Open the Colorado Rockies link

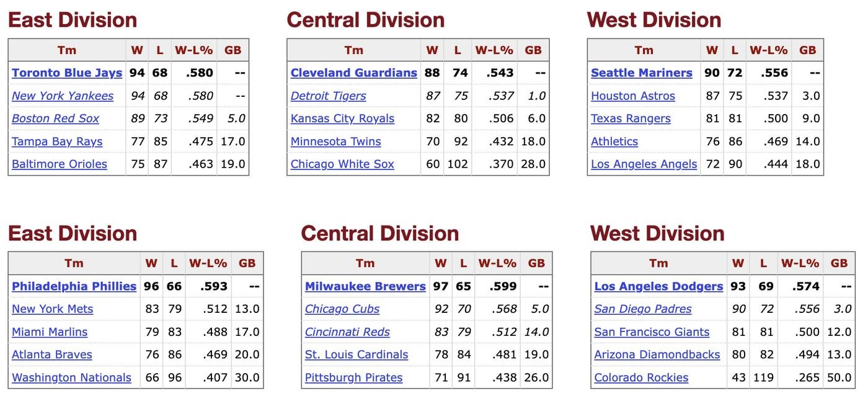click(641, 377)
